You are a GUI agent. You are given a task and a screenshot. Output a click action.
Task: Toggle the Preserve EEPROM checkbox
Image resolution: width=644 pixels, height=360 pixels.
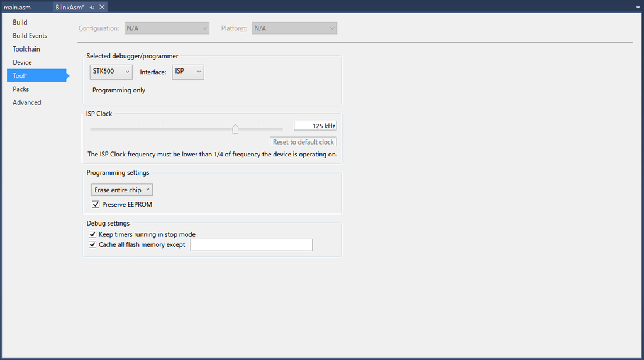point(96,204)
